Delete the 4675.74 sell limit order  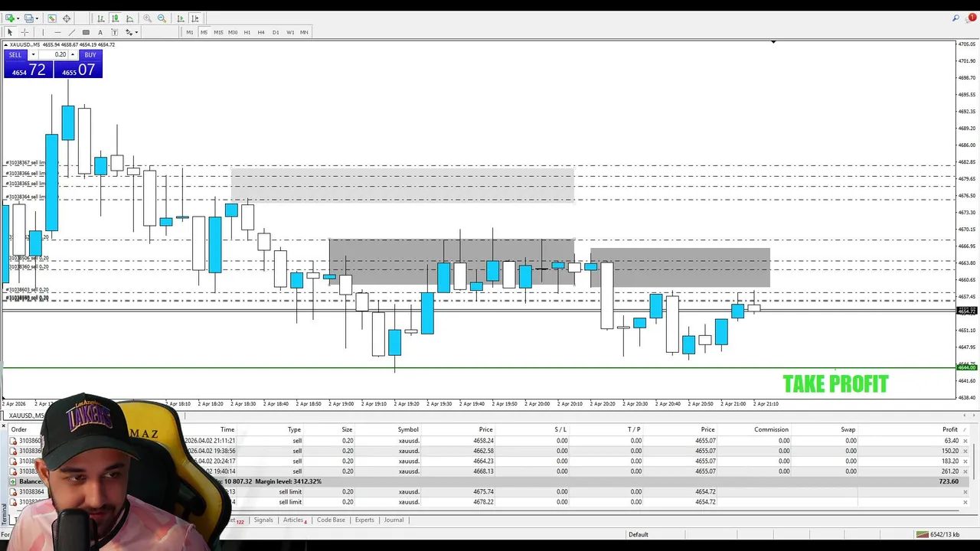[x=965, y=492]
